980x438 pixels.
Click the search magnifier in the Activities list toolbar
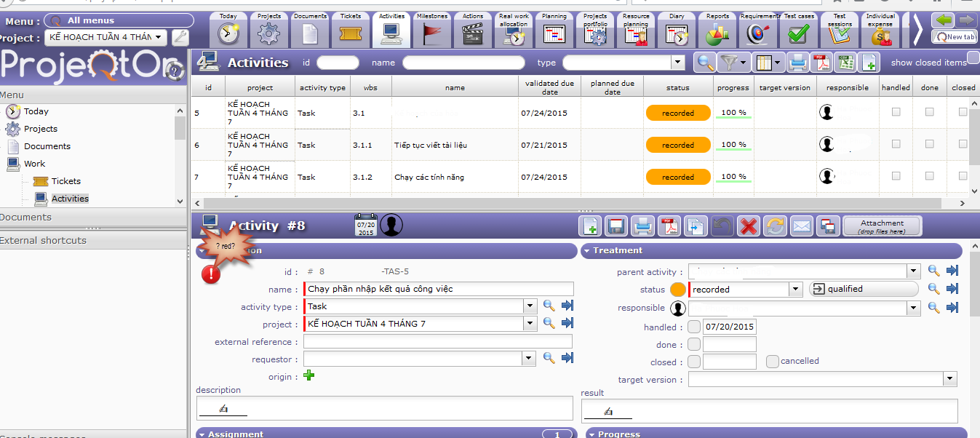click(704, 63)
